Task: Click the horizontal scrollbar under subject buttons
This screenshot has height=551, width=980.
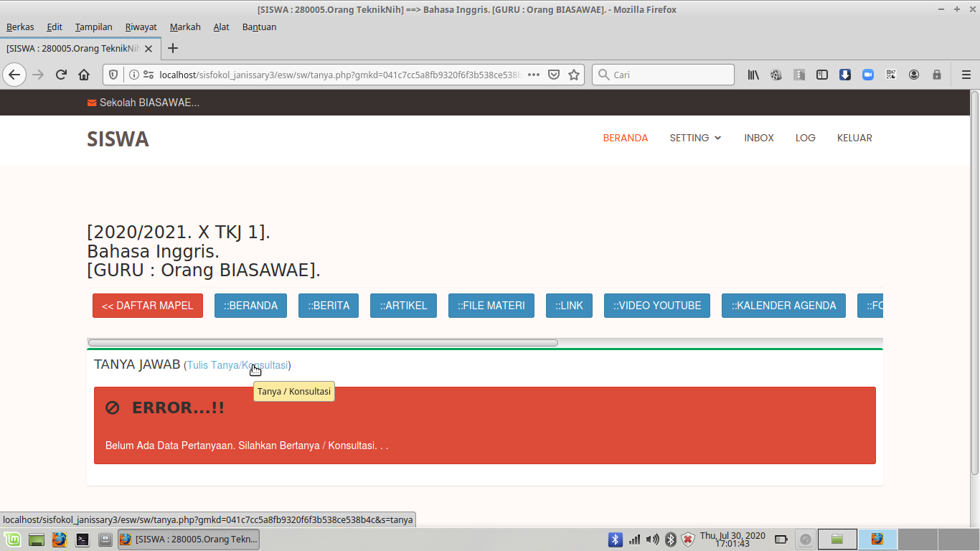Action: (323, 343)
